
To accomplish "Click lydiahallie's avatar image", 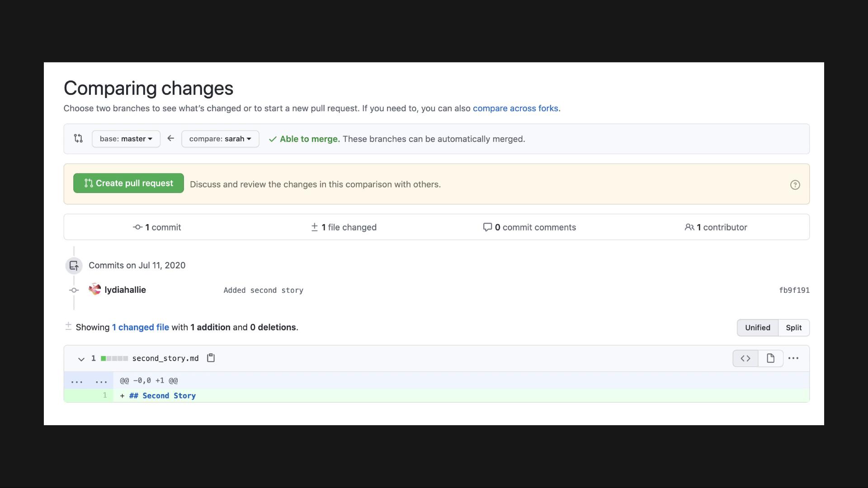I will (x=95, y=289).
